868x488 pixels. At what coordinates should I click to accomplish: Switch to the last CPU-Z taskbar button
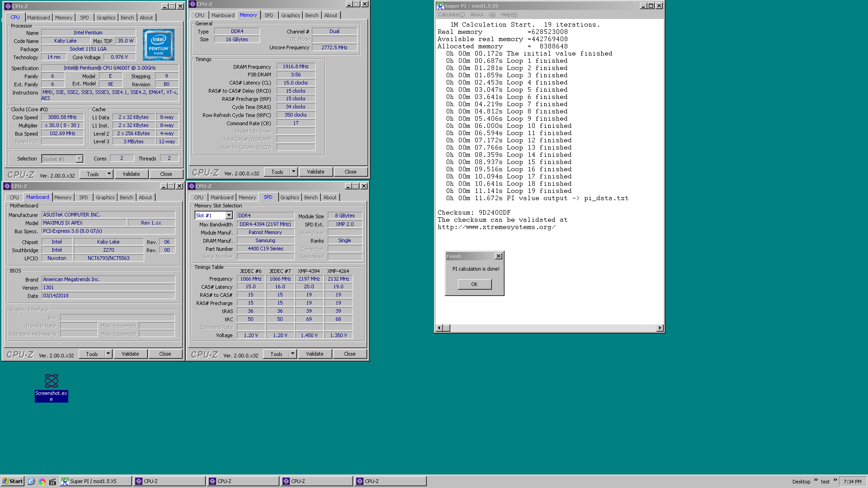(391, 481)
